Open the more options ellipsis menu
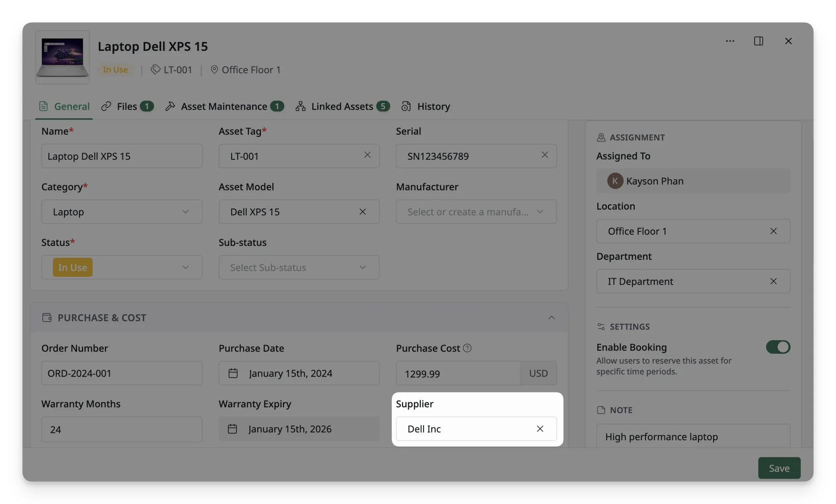Image resolution: width=836 pixels, height=504 pixels. [x=730, y=41]
